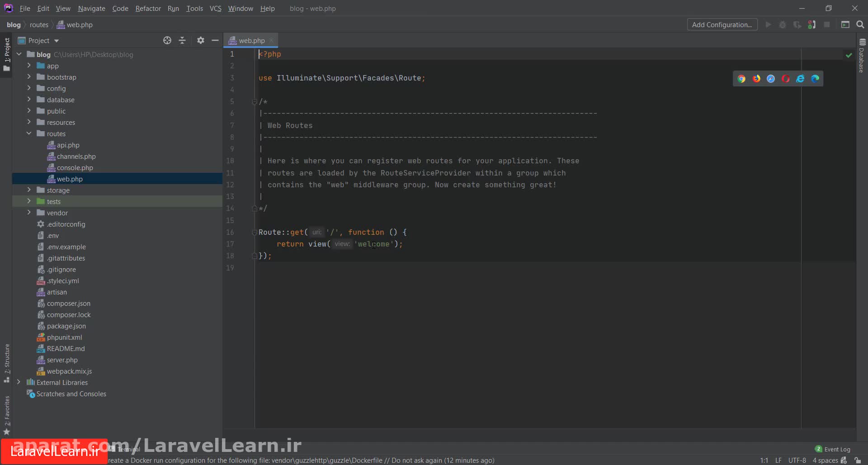Viewport: 868px width, 465px height.
Task: Click the UTF-8 encoding indicator
Action: coord(797,460)
